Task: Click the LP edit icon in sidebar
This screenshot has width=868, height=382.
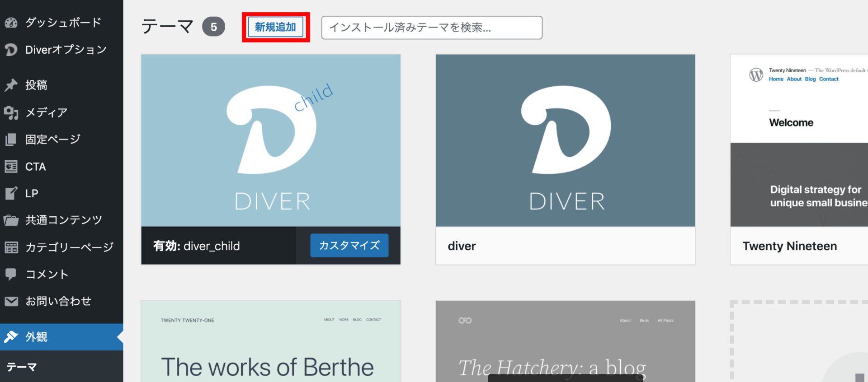Action: pos(11,193)
